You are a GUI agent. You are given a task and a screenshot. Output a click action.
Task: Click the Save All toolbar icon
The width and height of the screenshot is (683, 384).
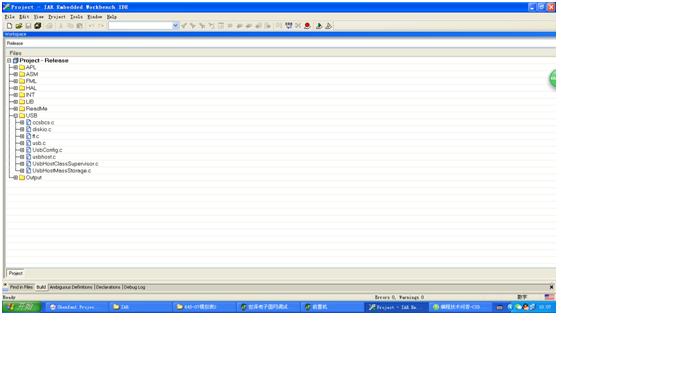(38, 26)
